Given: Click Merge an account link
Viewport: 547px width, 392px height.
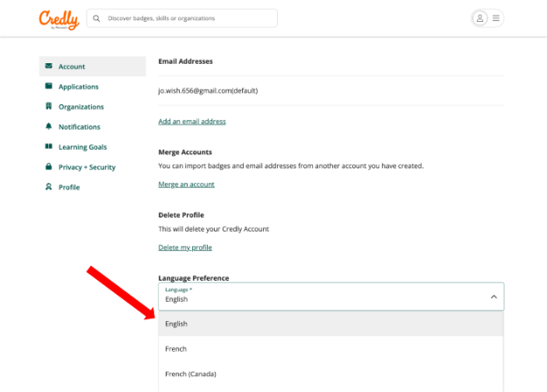Looking at the screenshot, I should (187, 184).
